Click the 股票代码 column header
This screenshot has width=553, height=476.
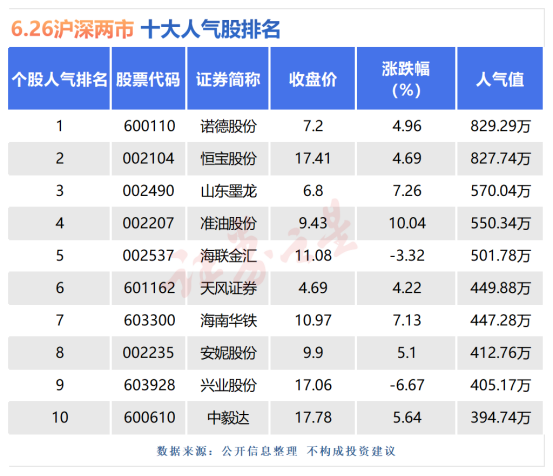coord(148,78)
